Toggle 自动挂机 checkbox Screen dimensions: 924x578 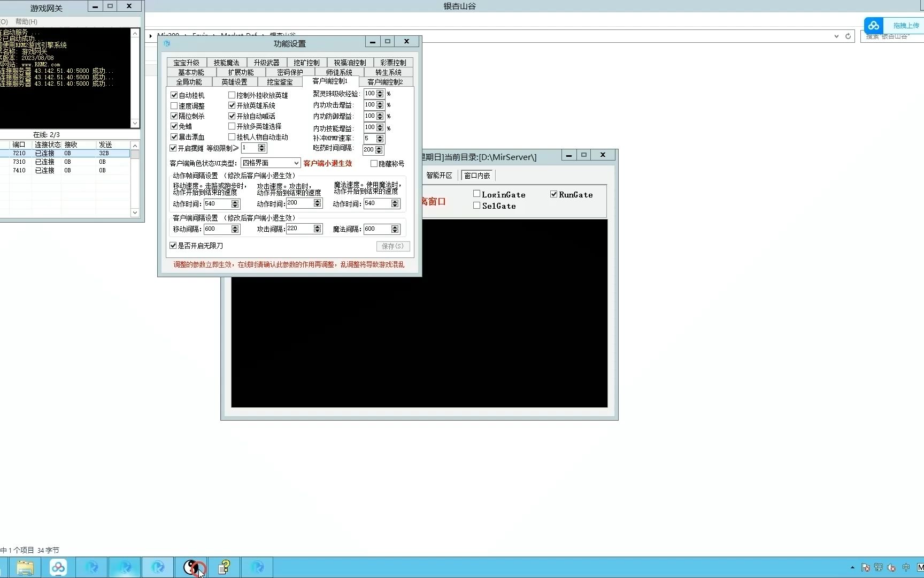coord(174,95)
